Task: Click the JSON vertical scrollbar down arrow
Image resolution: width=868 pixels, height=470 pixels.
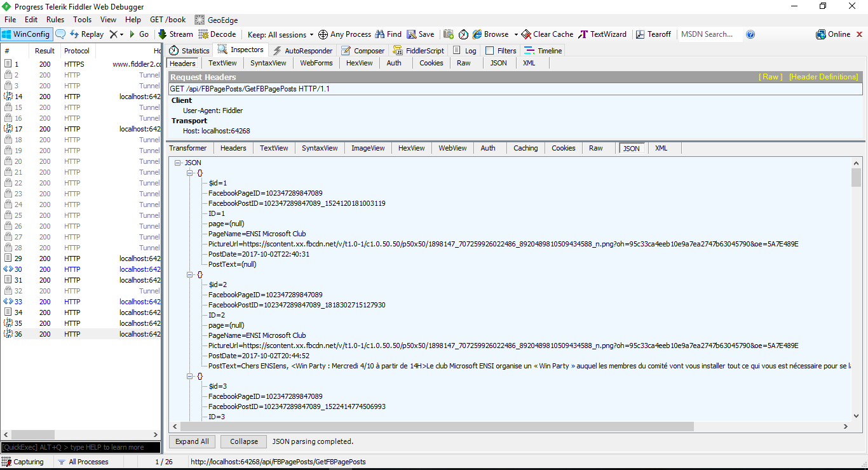Action: point(857,416)
